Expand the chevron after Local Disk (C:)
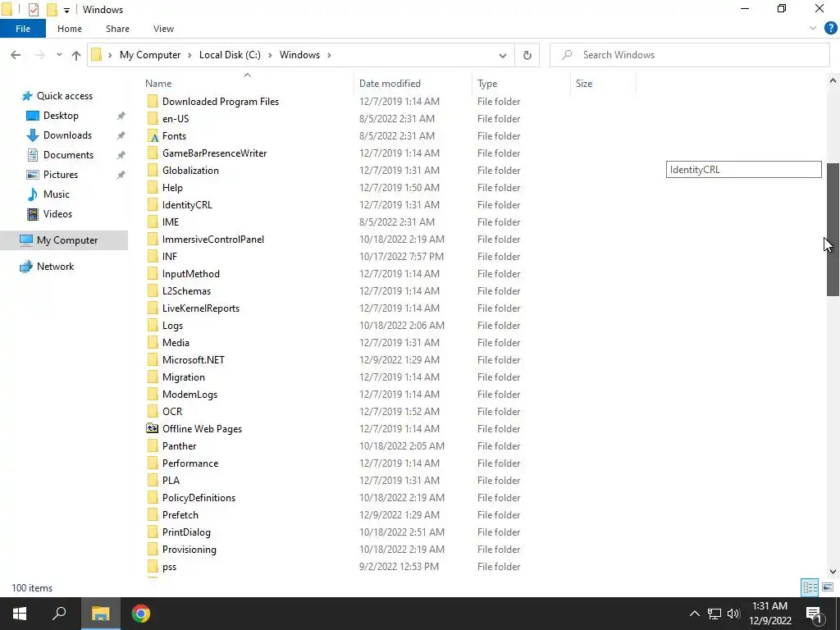The height and width of the screenshot is (630, 840). (270, 55)
